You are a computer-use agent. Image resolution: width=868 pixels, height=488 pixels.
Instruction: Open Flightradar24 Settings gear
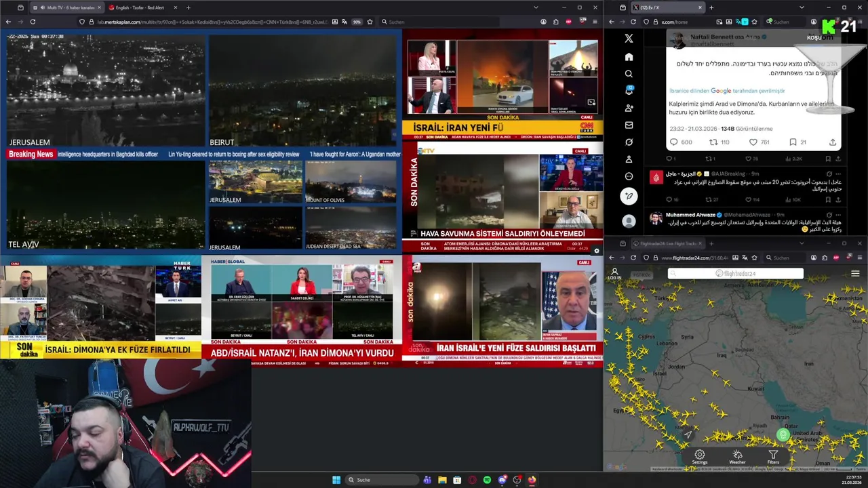(700, 457)
